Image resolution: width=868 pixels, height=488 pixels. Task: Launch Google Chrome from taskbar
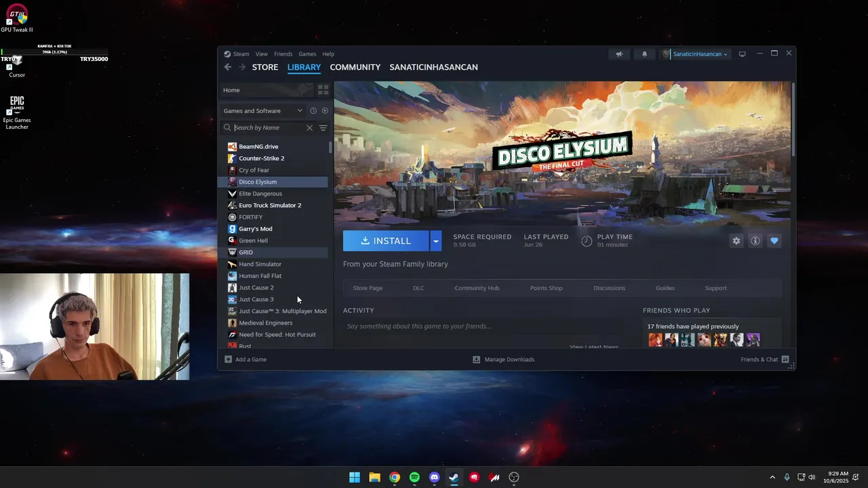(395, 477)
